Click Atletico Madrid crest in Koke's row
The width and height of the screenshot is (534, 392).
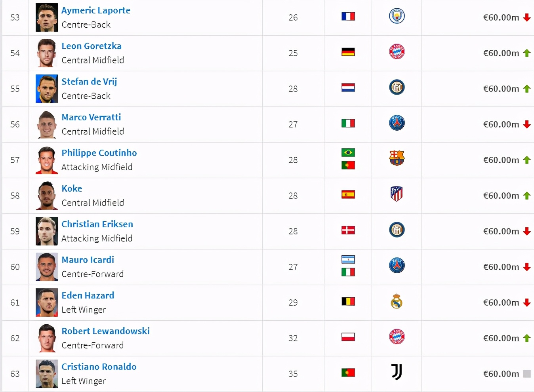pyautogui.click(x=397, y=194)
